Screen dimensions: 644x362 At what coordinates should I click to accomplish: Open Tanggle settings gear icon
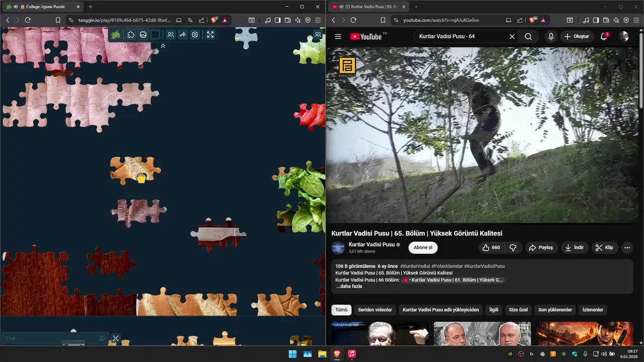[x=195, y=35]
